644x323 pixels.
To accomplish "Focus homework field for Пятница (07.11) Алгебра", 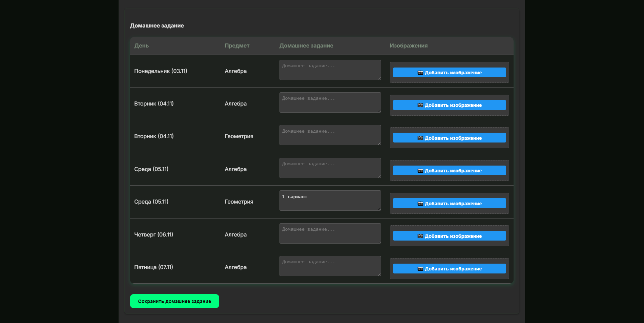I will [330, 266].
